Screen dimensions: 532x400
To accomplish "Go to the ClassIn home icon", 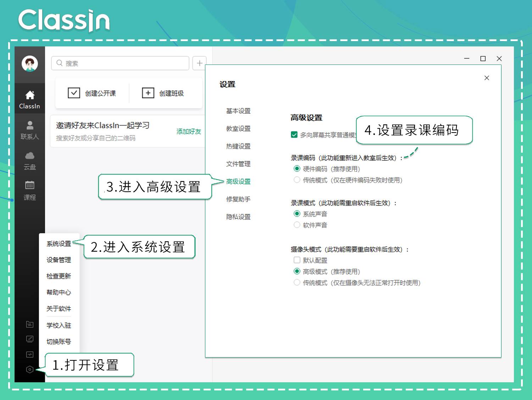I will point(30,95).
